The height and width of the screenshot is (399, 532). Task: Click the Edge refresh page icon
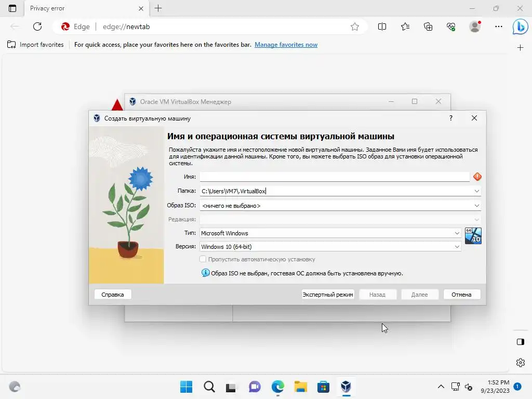[x=37, y=26]
